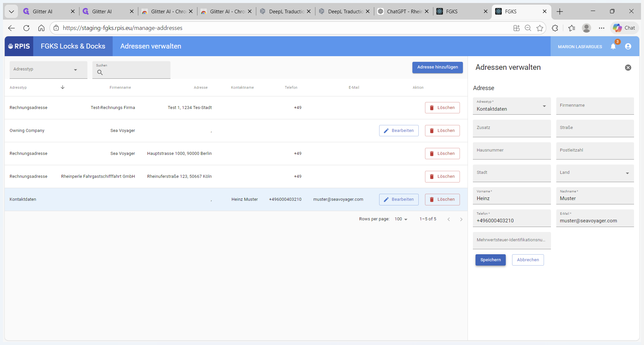The width and height of the screenshot is (644, 345).
Task: Close the Adressen verwalten side panel
Action: (x=628, y=67)
